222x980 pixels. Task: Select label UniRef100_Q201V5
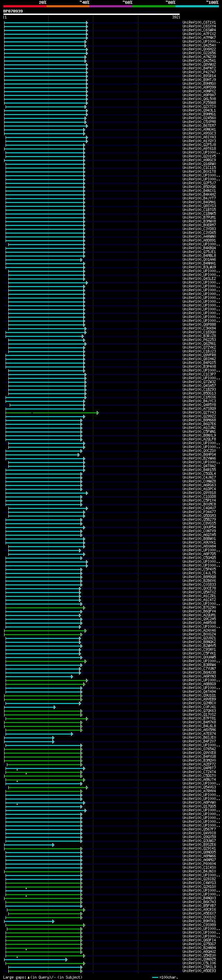coord(199,156)
